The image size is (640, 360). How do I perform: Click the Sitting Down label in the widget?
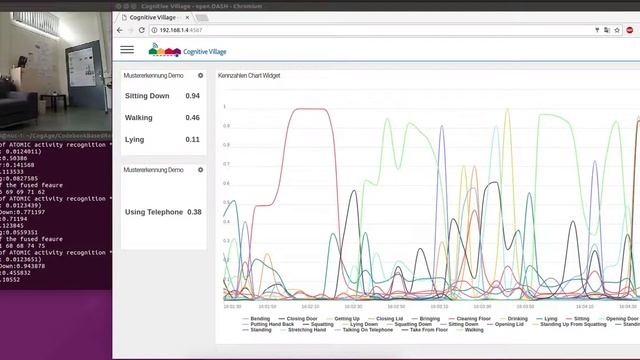(x=147, y=96)
